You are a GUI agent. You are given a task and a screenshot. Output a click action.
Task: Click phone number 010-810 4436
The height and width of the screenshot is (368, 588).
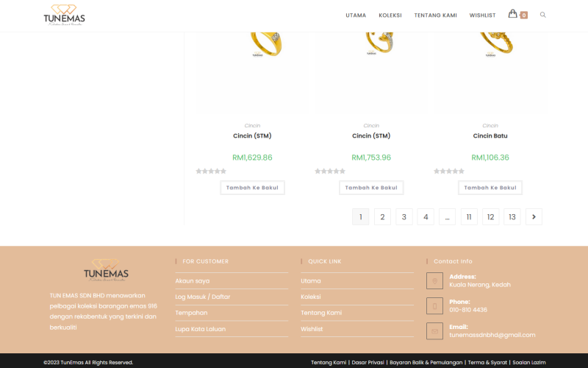(x=468, y=310)
